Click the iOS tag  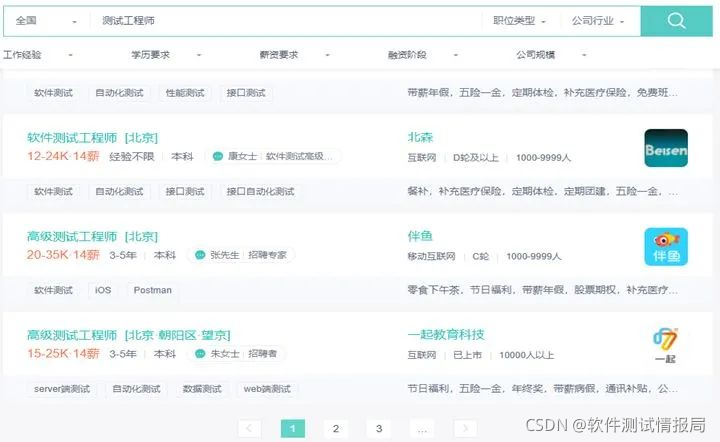pyautogui.click(x=103, y=290)
